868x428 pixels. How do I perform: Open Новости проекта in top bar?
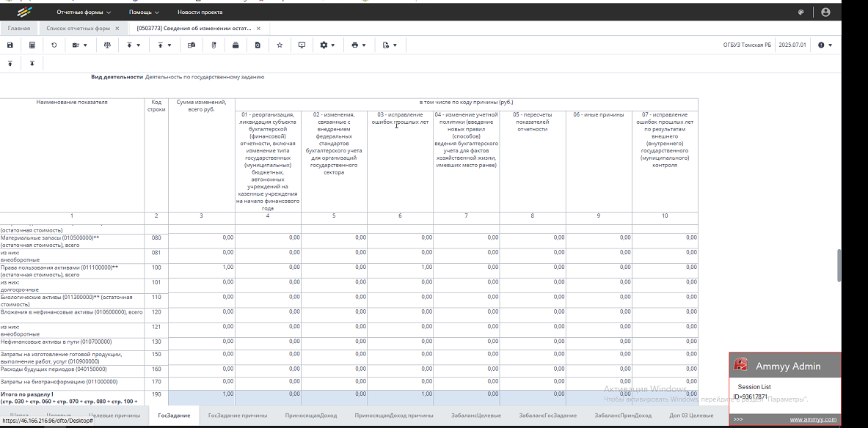[200, 12]
